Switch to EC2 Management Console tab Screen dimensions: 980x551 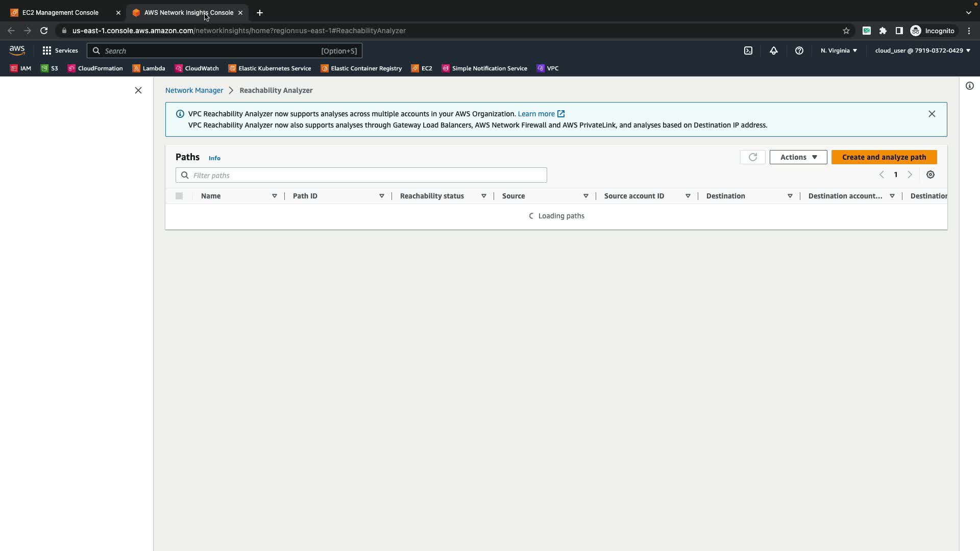click(60, 13)
